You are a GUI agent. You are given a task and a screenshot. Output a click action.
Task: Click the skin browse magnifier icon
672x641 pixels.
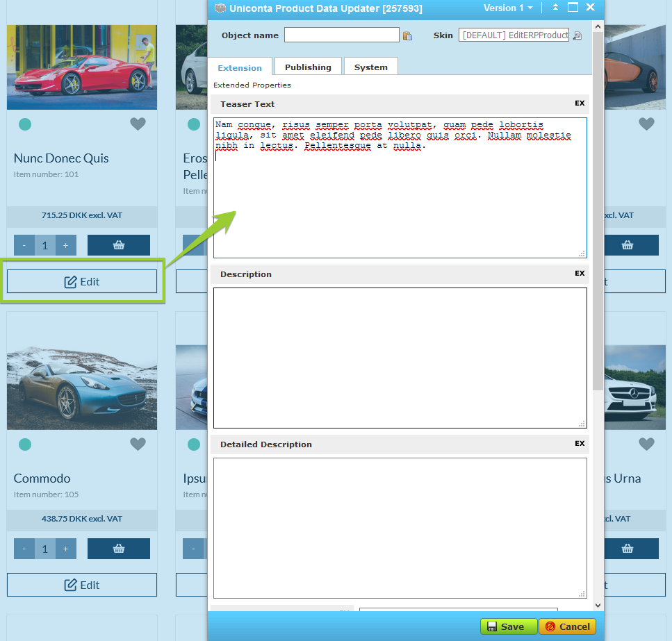pos(577,35)
